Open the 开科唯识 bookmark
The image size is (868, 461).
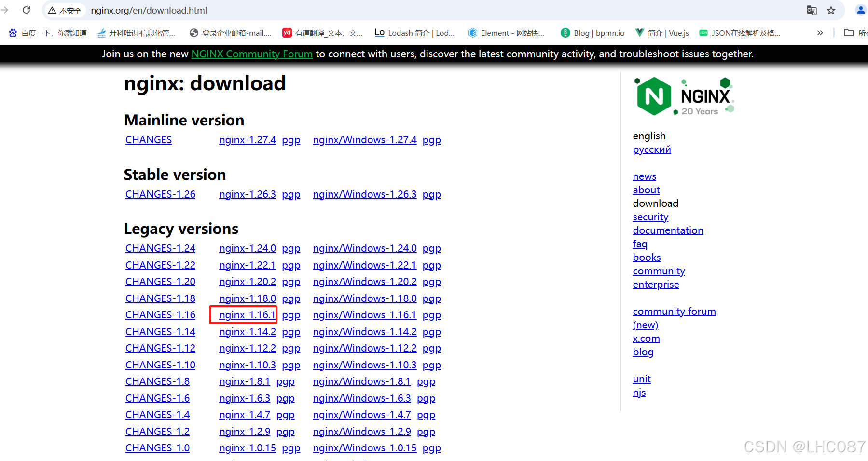coord(136,33)
